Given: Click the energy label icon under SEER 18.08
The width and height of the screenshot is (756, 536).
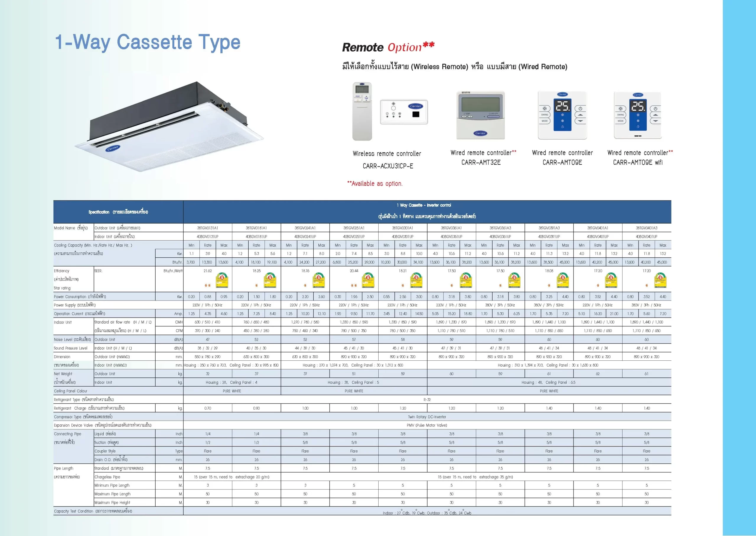Looking at the screenshot, I should pos(563,280).
